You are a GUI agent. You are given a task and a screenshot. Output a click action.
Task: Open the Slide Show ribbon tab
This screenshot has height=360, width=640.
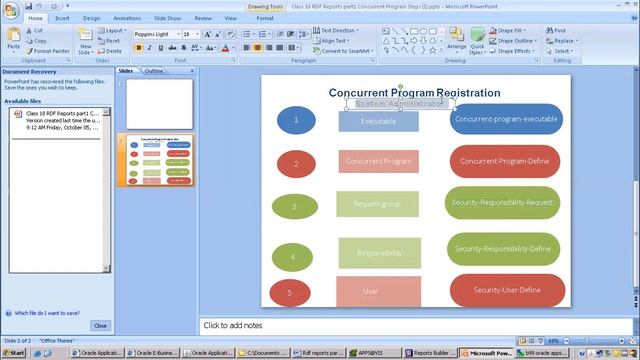[x=167, y=18]
